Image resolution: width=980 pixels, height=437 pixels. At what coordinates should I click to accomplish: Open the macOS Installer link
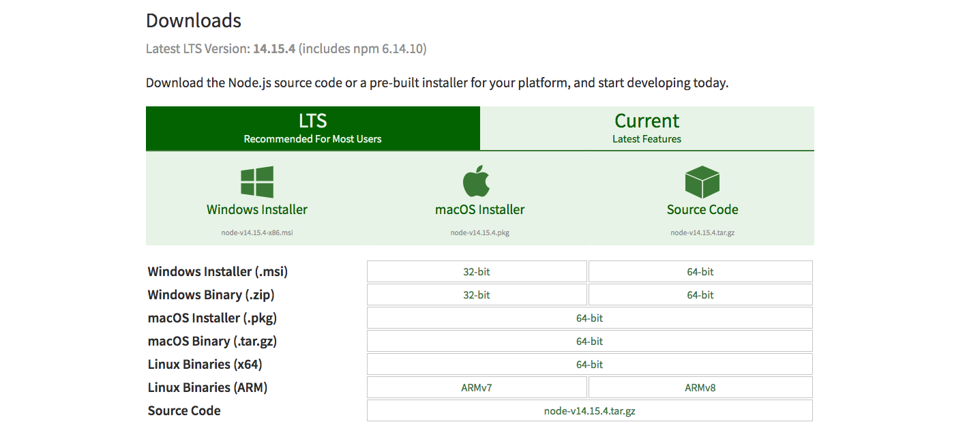[480, 209]
